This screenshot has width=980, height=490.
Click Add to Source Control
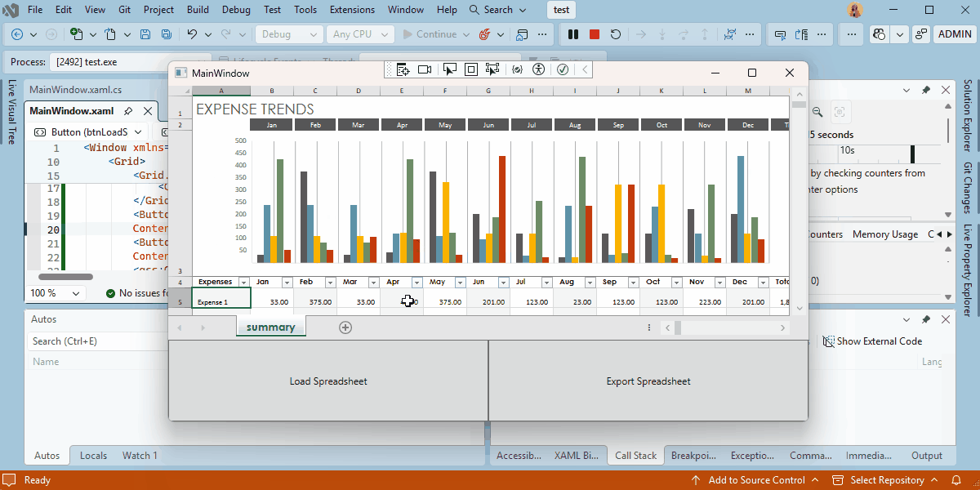tap(756, 480)
